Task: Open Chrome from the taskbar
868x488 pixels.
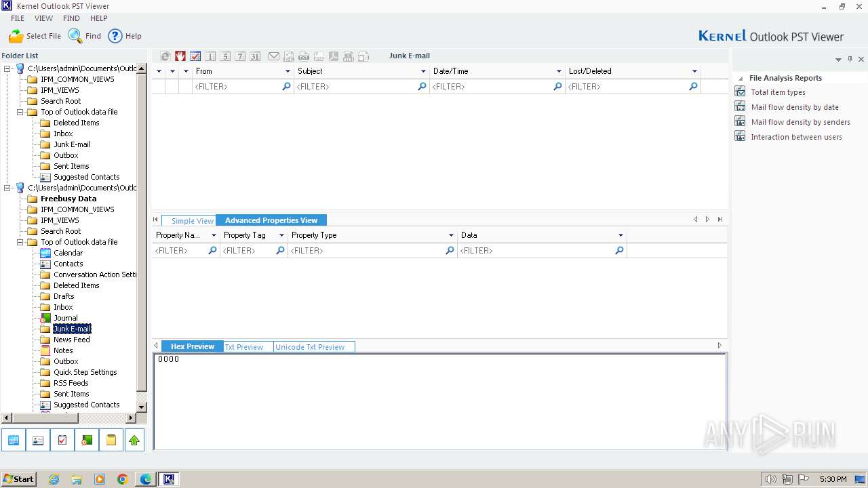Action: click(122, 479)
